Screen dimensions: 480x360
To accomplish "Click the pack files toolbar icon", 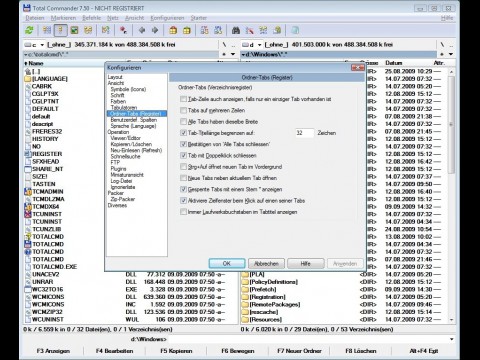I will pos(173,30).
